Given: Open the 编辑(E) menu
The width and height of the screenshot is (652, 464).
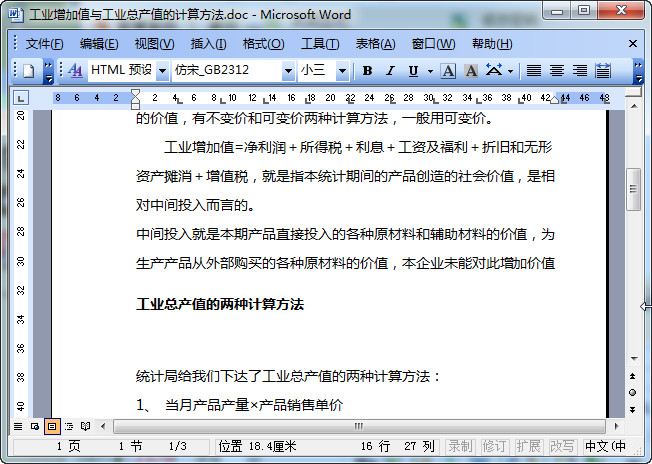Looking at the screenshot, I should [x=99, y=44].
